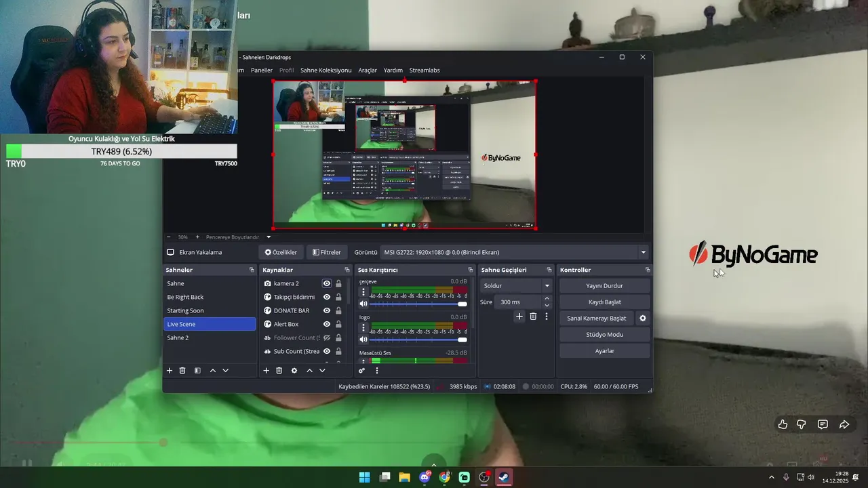Open the Araçlar menu
Image resolution: width=868 pixels, height=488 pixels.
pyautogui.click(x=368, y=70)
